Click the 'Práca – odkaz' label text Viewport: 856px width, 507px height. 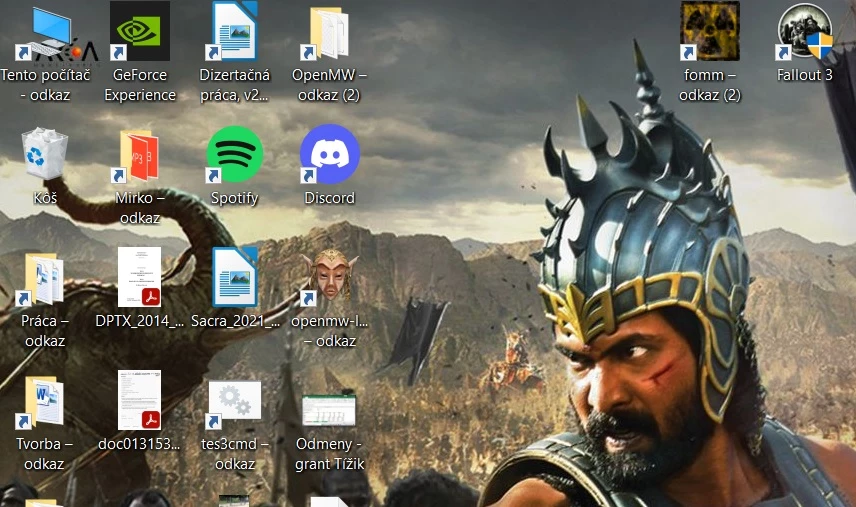[45, 331]
